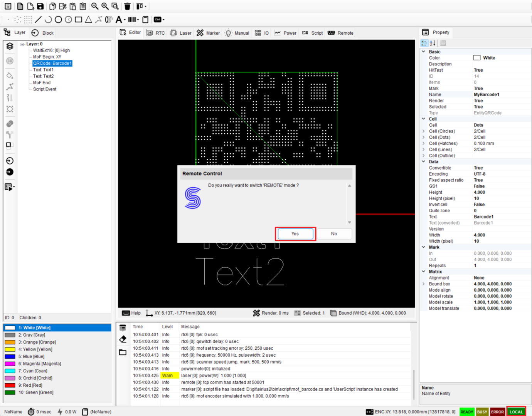Screen dimensions: 532x416
Task: Select the Spiral drawing tool
Action: pyautogui.click(x=109, y=19)
